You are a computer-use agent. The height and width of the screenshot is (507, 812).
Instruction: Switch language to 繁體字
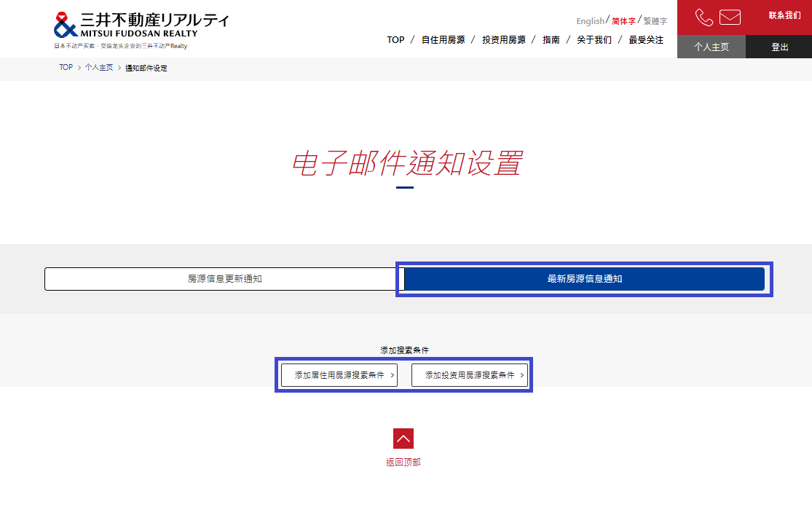(655, 21)
